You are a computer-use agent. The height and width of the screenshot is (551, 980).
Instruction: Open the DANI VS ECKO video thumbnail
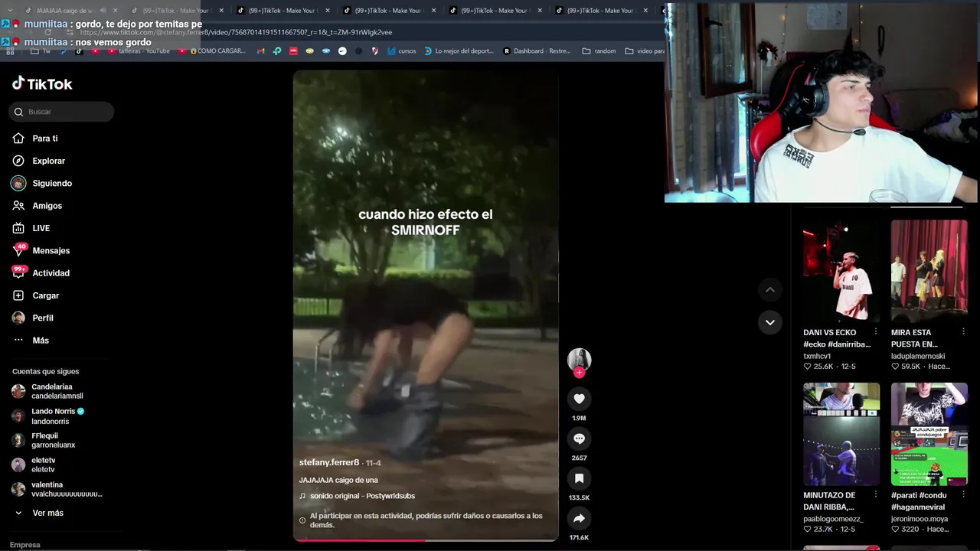pyautogui.click(x=841, y=271)
